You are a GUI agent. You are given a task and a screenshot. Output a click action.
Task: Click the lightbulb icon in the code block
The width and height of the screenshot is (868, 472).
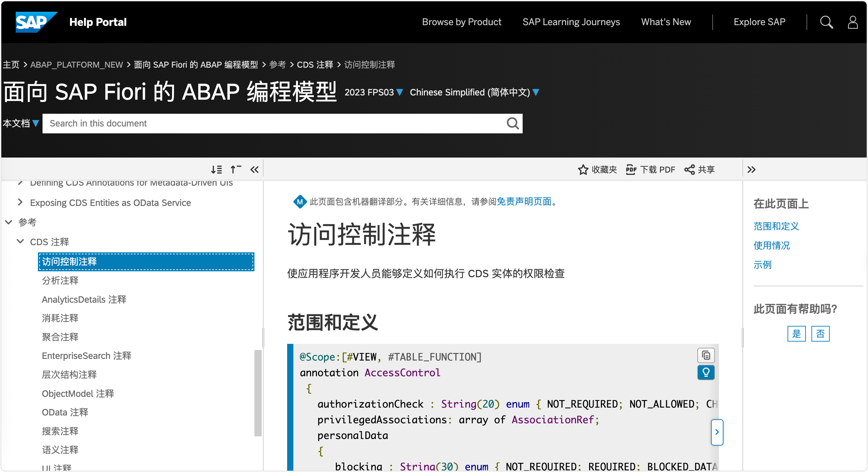pyautogui.click(x=705, y=372)
